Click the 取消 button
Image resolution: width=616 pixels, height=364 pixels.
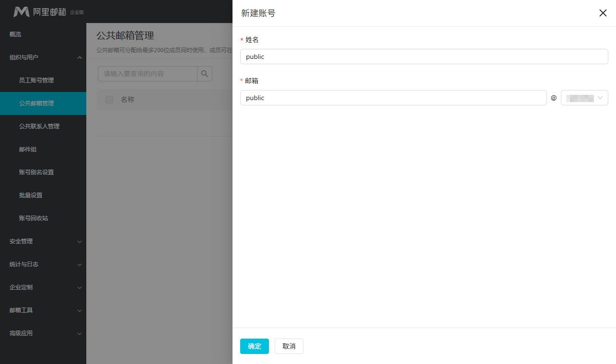pyautogui.click(x=289, y=346)
